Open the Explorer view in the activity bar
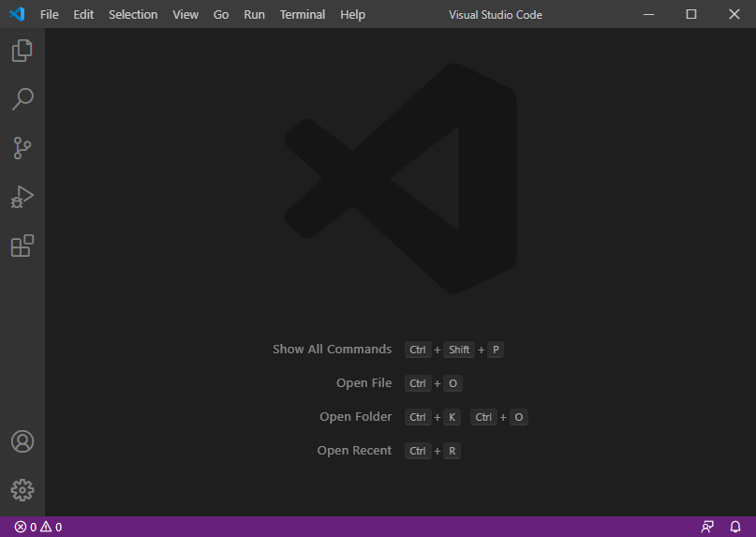 pos(22,51)
